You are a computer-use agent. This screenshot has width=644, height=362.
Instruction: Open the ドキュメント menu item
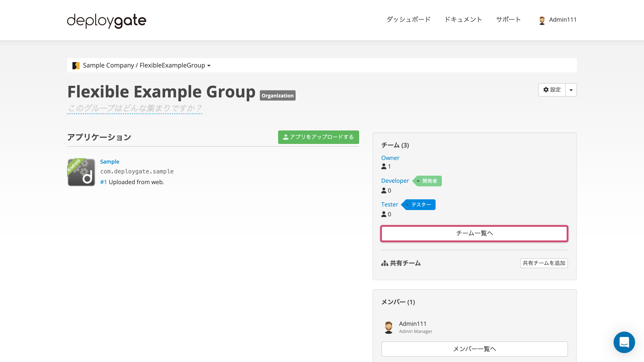coord(463,19)
